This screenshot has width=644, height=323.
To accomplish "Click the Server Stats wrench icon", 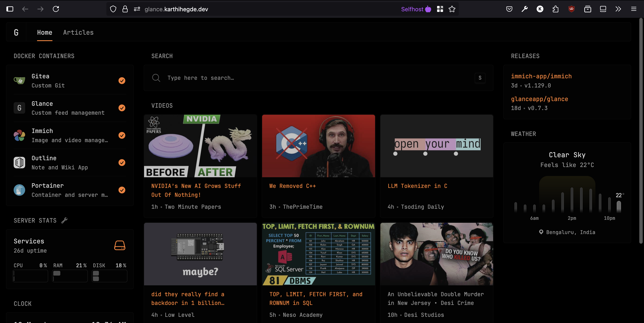I will tap(65, 220).
